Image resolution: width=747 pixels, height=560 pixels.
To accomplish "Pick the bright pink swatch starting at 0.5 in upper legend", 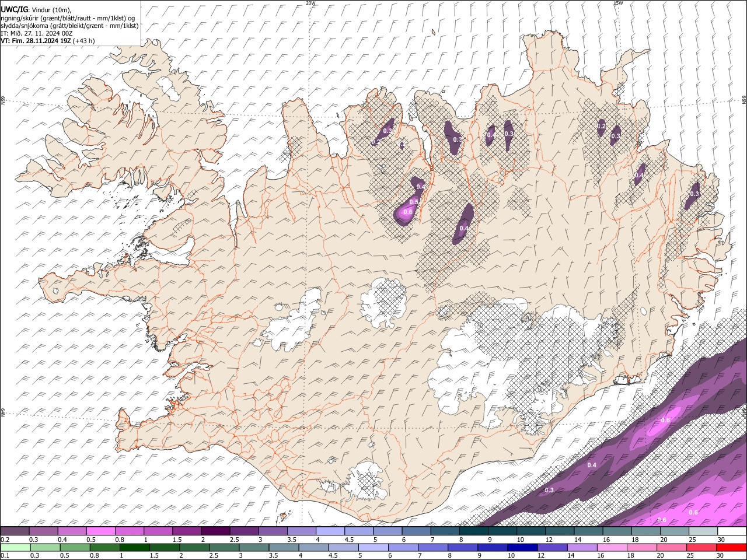I will tap(101, 531).
